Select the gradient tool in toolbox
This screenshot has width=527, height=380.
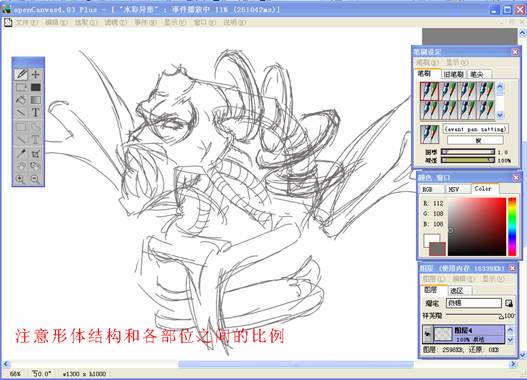pyautogui.click(x=35, y=100)
